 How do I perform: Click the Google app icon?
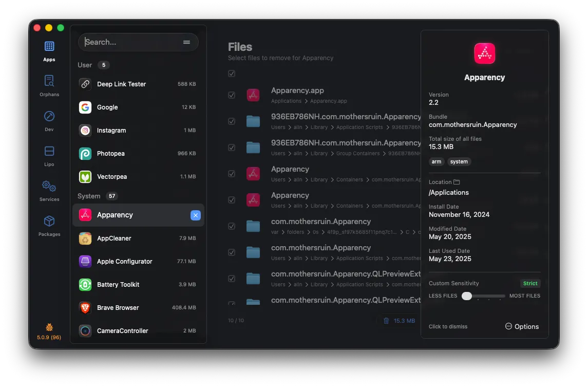tap(85, 107)
